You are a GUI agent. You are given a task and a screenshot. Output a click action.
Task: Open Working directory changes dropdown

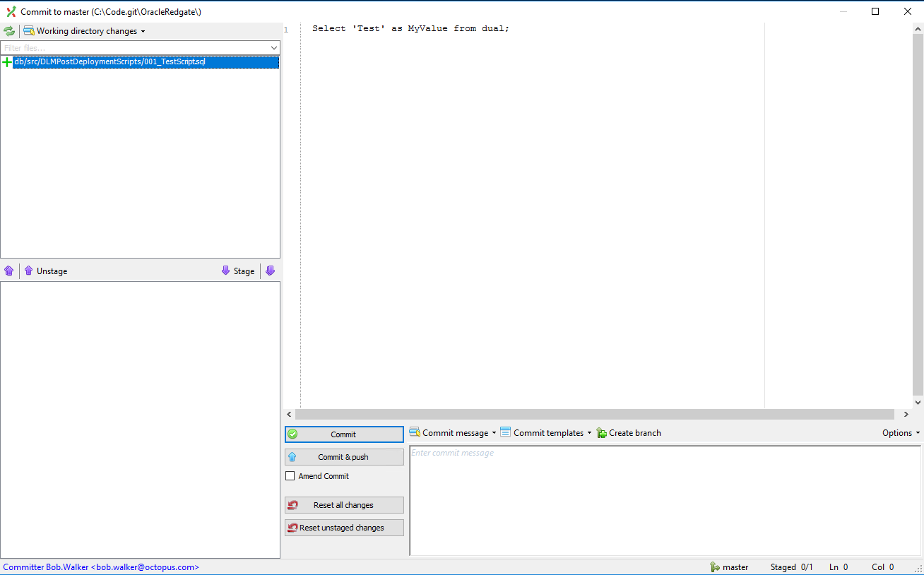click(84, 31)
